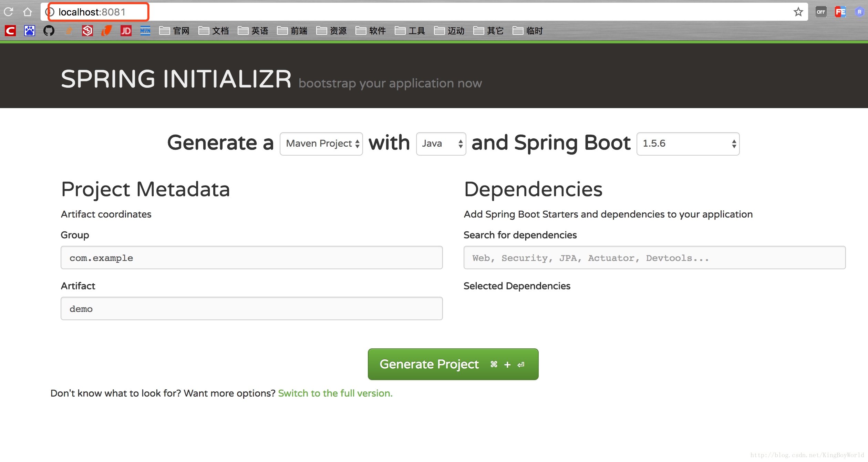Viewport: 868px width, 462px height.
Task: Open the GitHub bookmark
Action: tap(49, 31)
